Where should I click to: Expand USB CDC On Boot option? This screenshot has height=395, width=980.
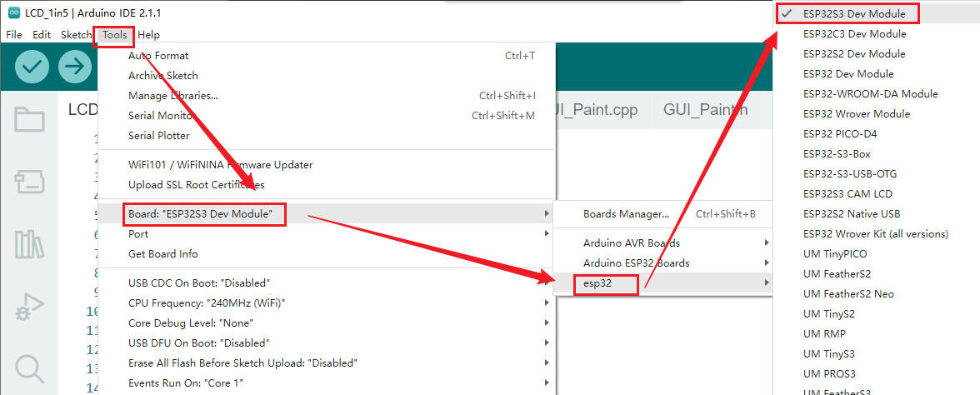click(327, 283)
